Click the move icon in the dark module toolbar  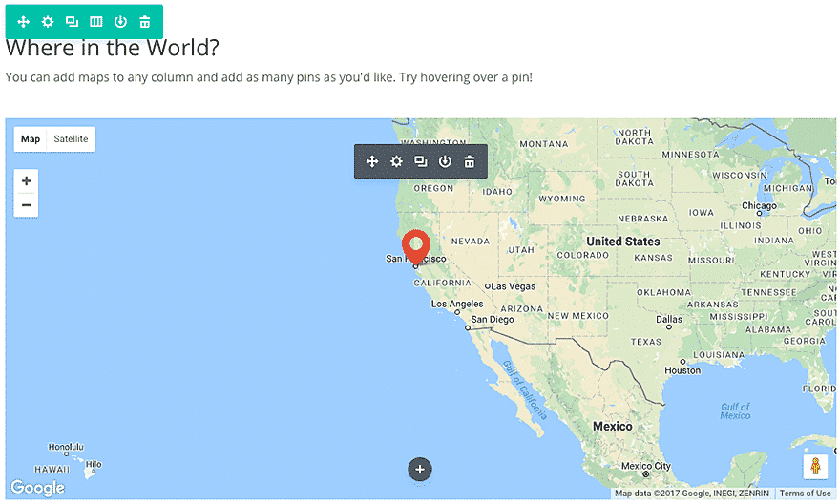372,162
